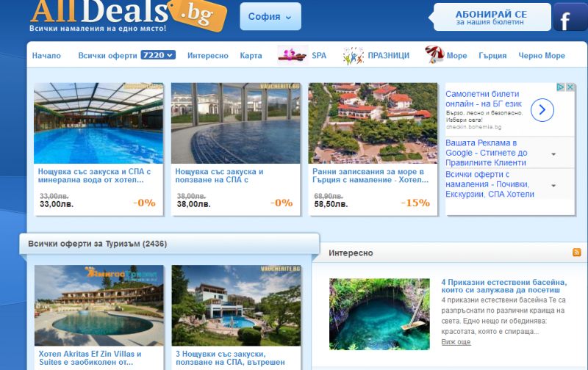Image resolution: width=588 pixels, height=370 pixels.
Task: Close the ad with the X icon
Action: pyautogui.click(x=570, y=87)
